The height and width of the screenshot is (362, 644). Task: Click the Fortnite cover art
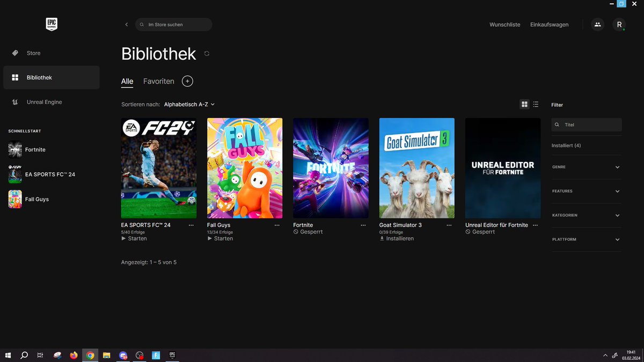pos(331,168)
